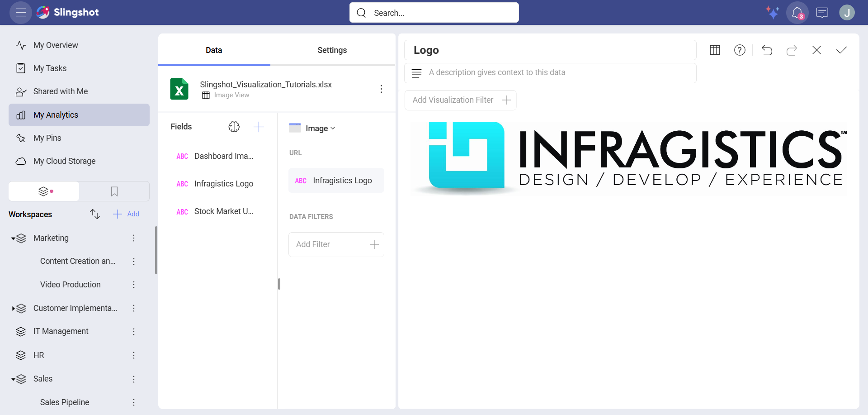This screenshot has height=415, width=868.
Task: Switch to the Data tab
Action: click(x=214, y=50)
